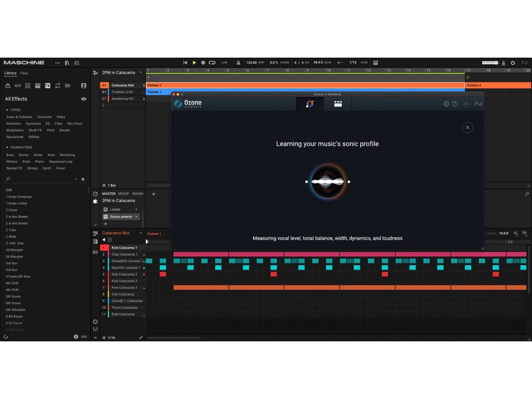Image resolution: width=532 pixels, height=399 pixels.
Task: Select the A1 Catacama Kkit group
Action: (123, 86)
